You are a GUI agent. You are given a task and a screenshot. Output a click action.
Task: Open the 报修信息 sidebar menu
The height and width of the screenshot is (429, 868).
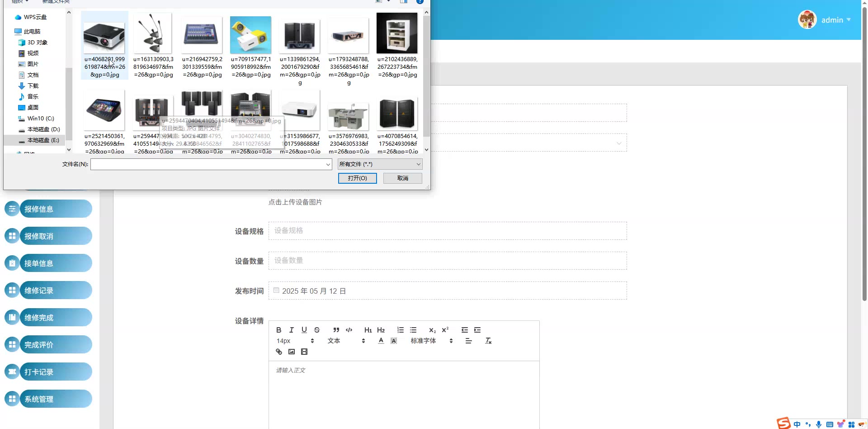48,209
